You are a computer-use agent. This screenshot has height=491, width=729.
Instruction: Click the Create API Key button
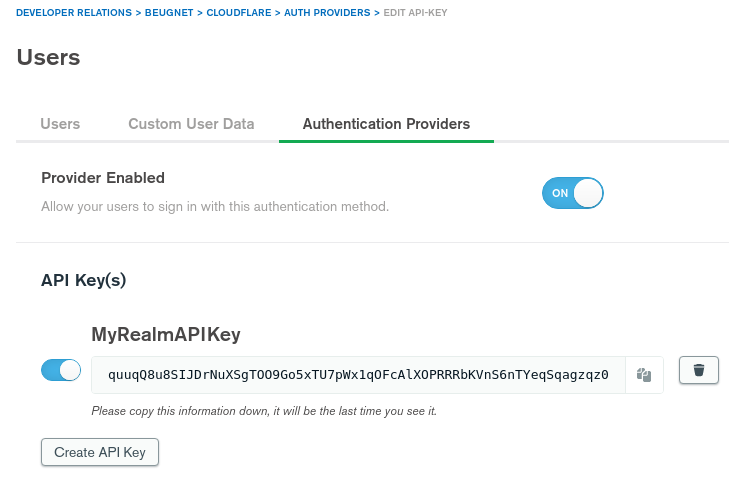pos(100,452)
